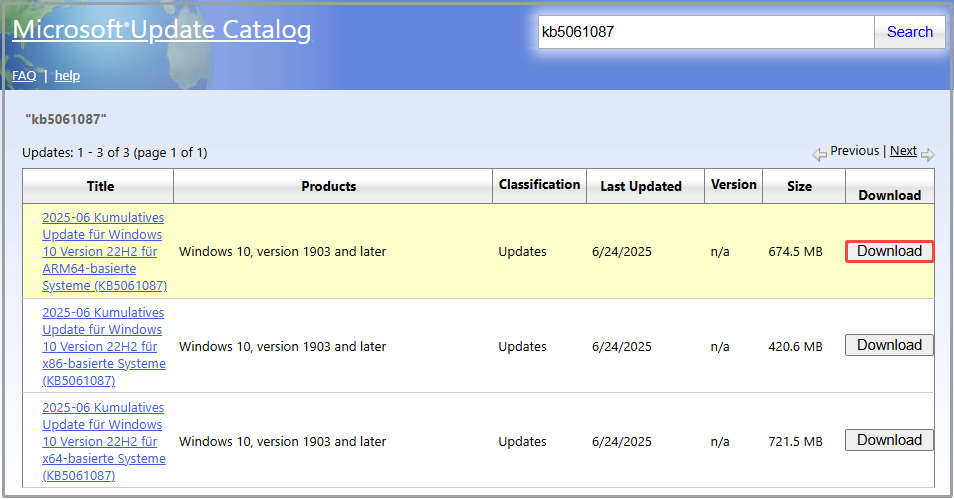Click the Search button

pyautogui.click(x=910, y=32)
